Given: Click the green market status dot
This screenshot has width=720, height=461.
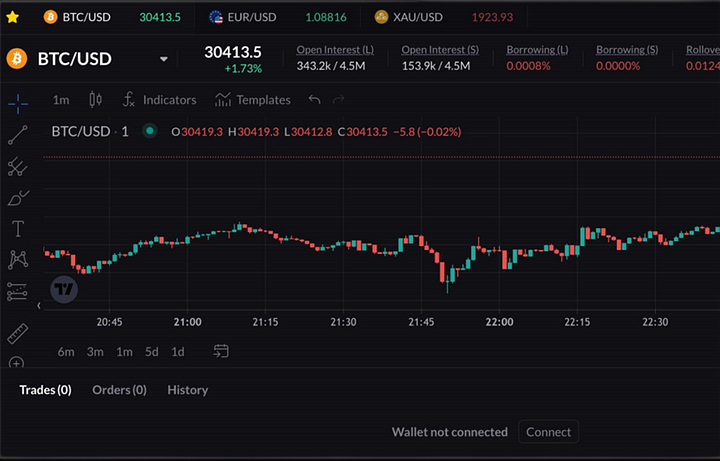Looking at the screenshot, I should pos(150,131).
